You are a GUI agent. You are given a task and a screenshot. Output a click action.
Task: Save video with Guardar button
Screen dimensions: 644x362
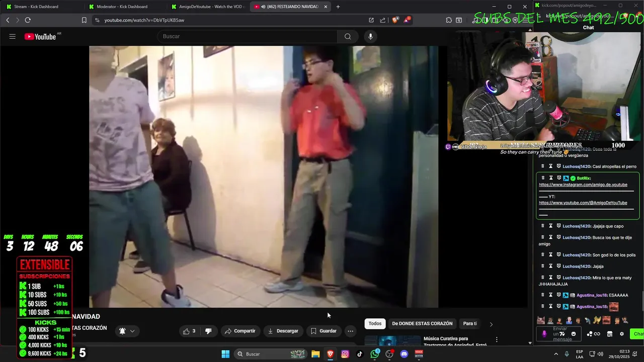pyautogui.click(x=324, y=331)
